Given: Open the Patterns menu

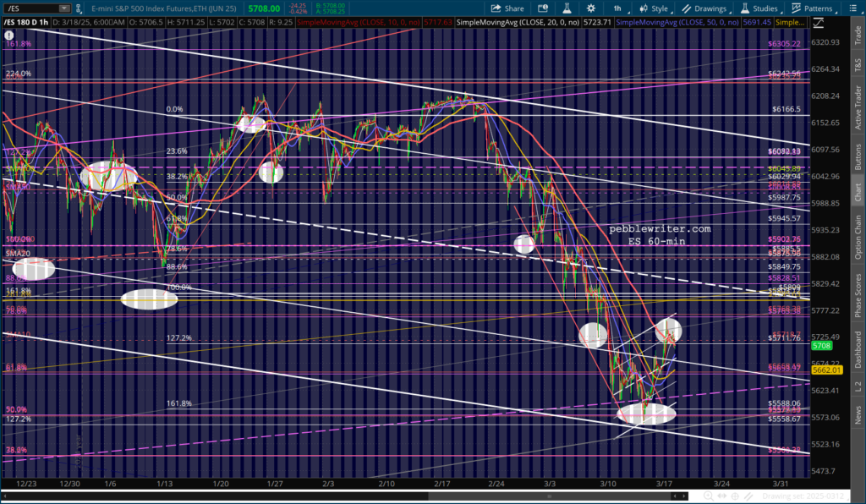Looking at the screenshot, I should coord(818,8).
